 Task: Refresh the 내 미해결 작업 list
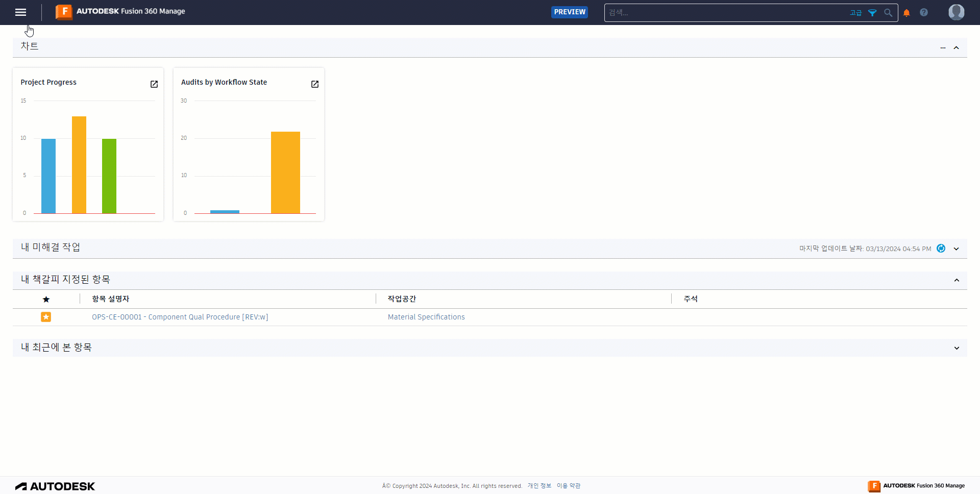pyautogui.click(x=941, y=249)
